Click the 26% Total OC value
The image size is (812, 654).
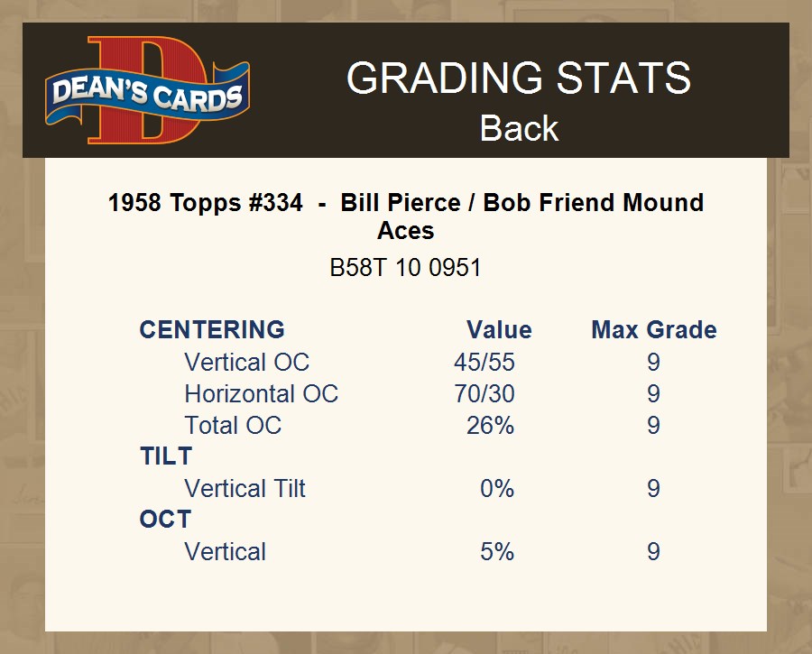click(x=490, y=426)
